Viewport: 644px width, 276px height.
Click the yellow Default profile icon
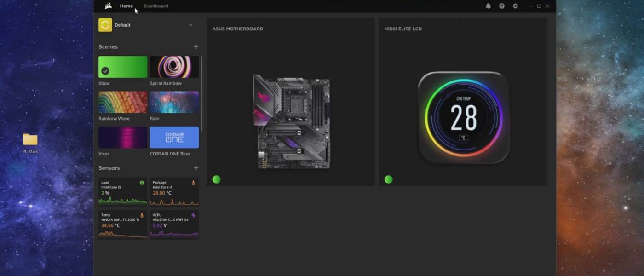click(x=105, y=25)
